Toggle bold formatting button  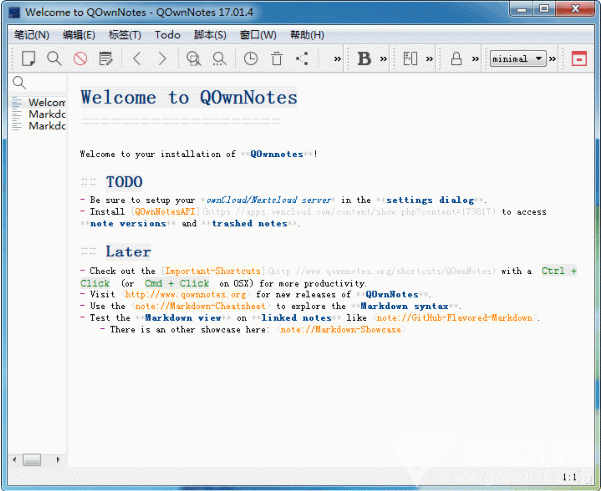[364, 59]
